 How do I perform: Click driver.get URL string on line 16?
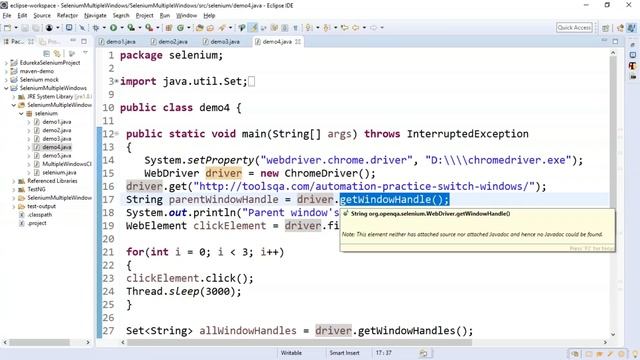tap(364, 187)
